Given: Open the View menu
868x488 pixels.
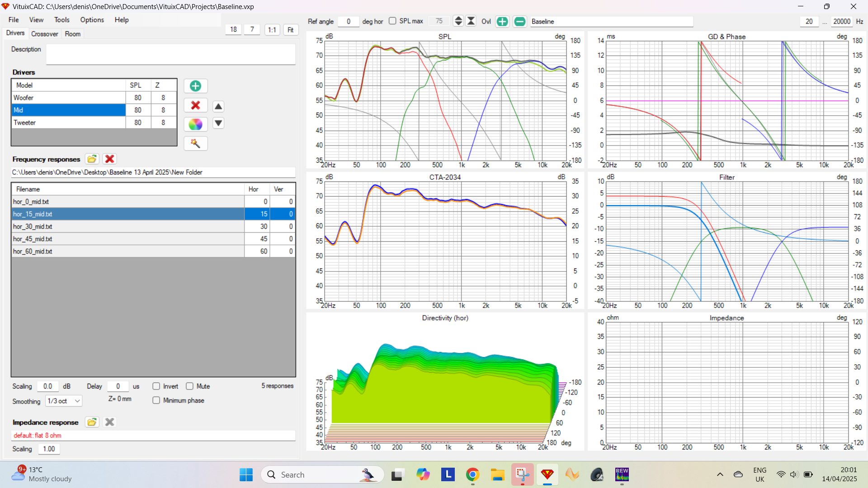Looking at the screenshot, I should (36, 20).
